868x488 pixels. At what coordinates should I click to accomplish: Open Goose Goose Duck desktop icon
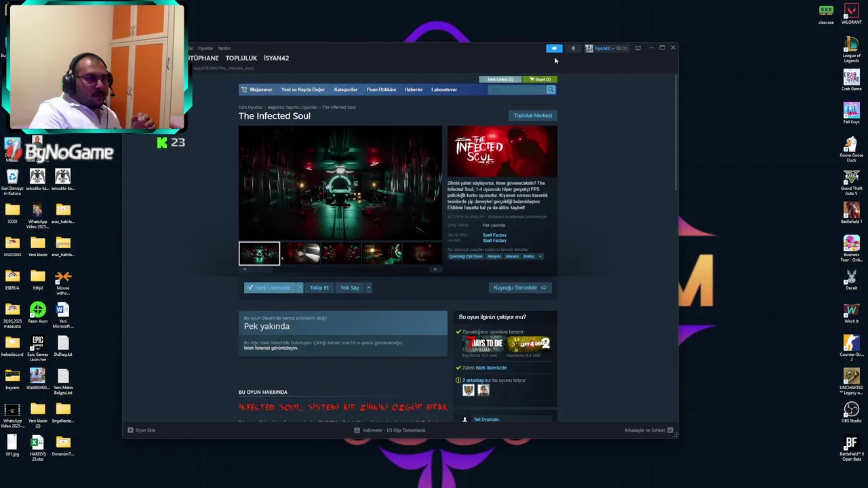[x=852, y=149]
